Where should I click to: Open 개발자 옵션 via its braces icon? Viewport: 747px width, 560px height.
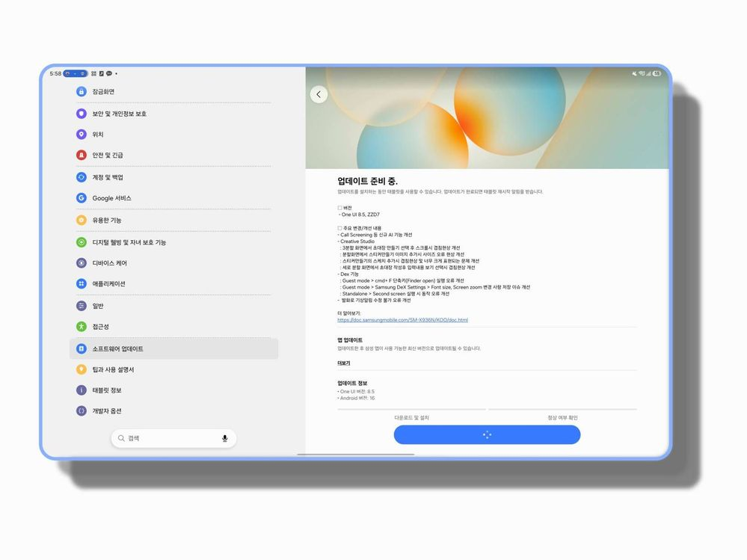pos(82,410)
